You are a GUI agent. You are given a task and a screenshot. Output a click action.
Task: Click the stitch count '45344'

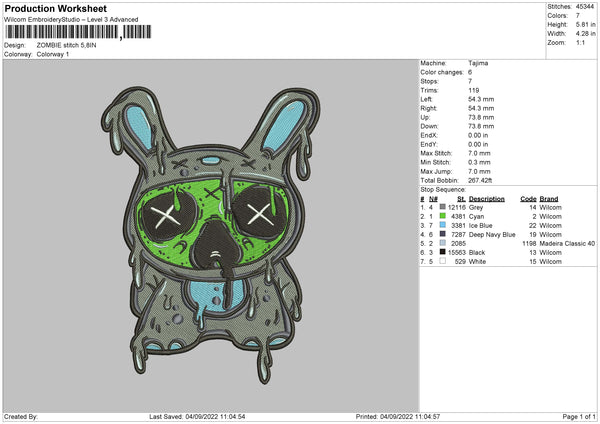(x=585, y=7)
